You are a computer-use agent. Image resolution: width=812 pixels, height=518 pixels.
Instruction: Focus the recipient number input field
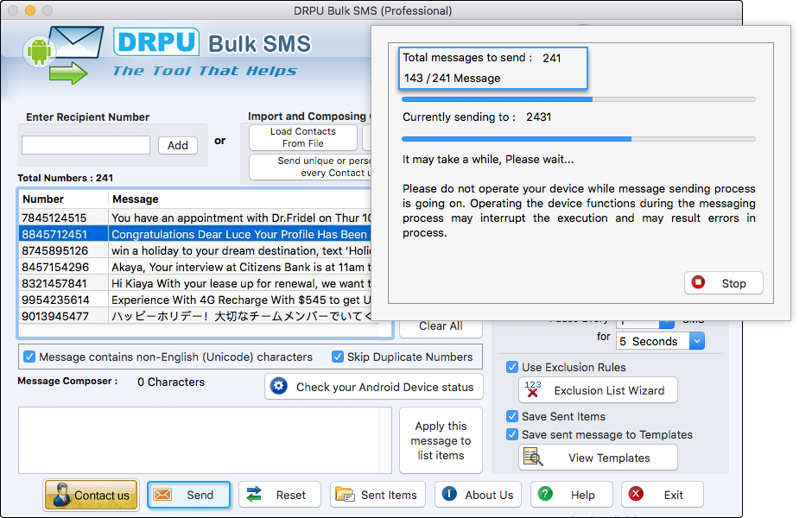click(86, 145)
